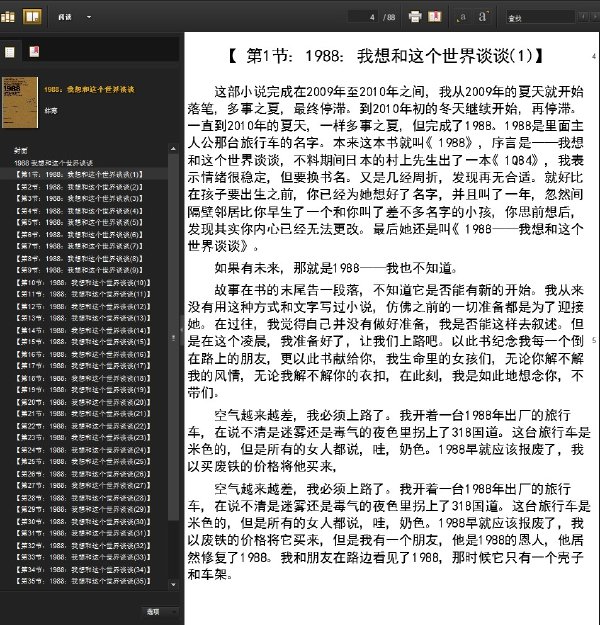The height and width of the screenshot is (625, 600).
Task: Open contents entry 第5节 (5)
Action: point(79,222)
